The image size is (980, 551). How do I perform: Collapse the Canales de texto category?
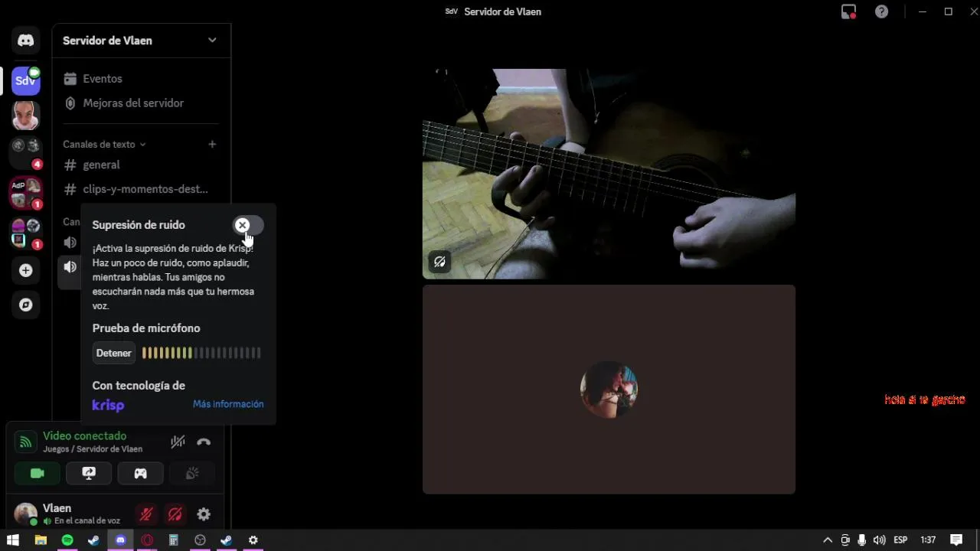point(104,144)
